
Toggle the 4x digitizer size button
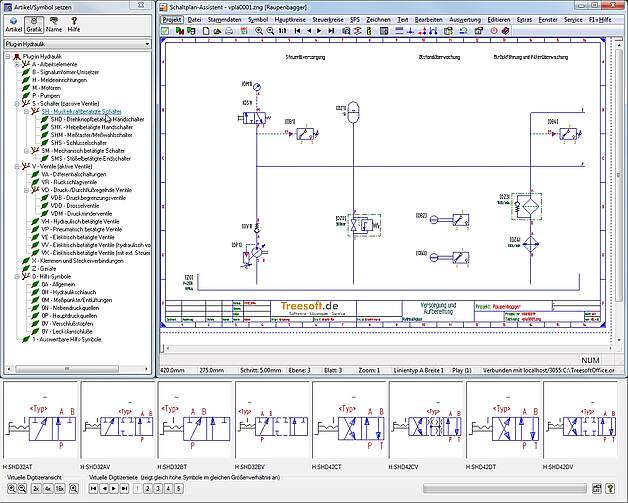(x=48, y=488)
